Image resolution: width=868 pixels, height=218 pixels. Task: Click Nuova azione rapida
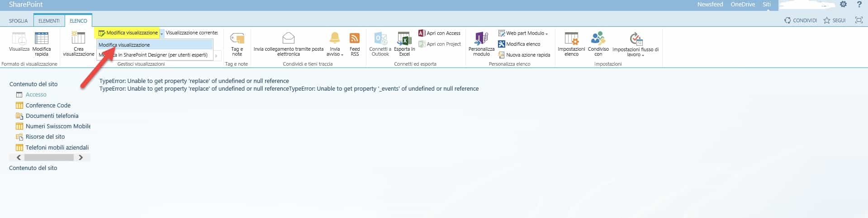tap(524, 55)
